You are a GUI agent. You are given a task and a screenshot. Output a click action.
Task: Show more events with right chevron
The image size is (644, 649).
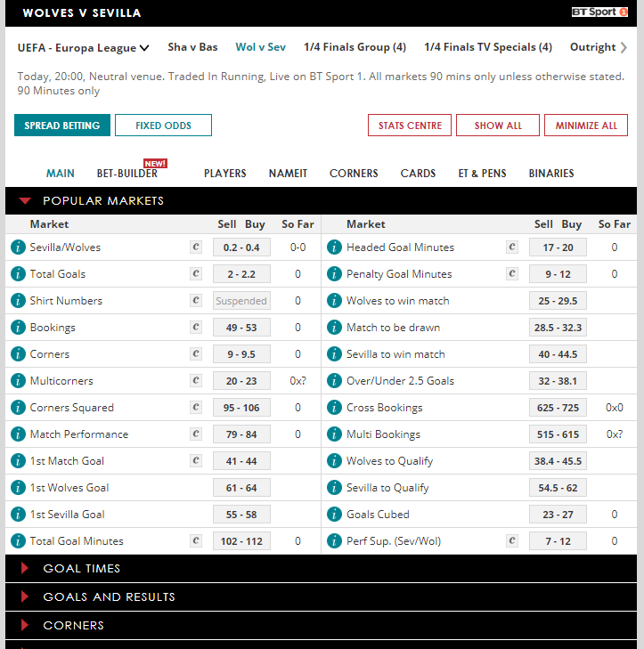[x=624, y=47]
